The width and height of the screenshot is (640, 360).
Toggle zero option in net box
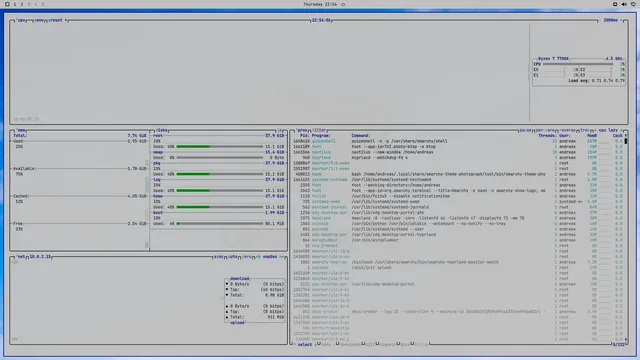click(x=247, y=257)
